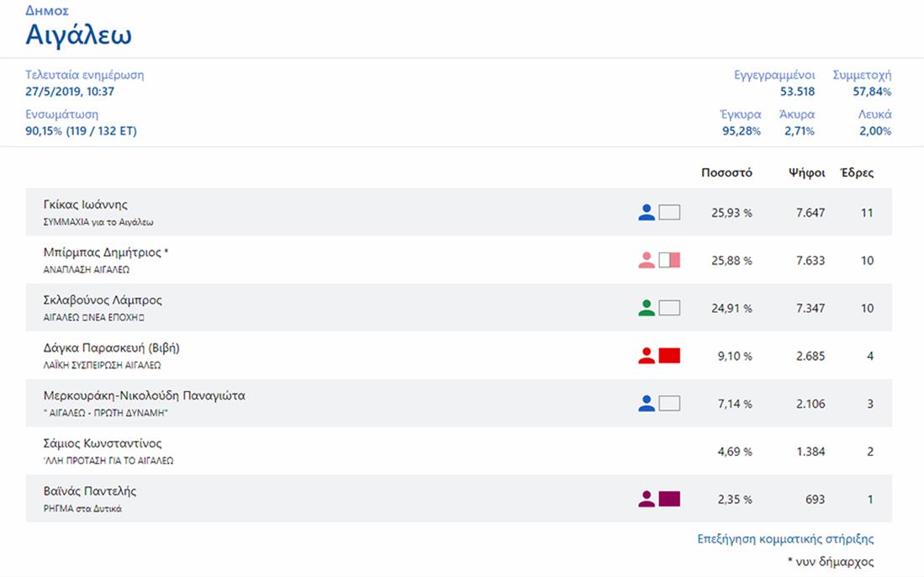Click the empty support box in the Γκίκας row
924x577 pixels.
[669, 213]
